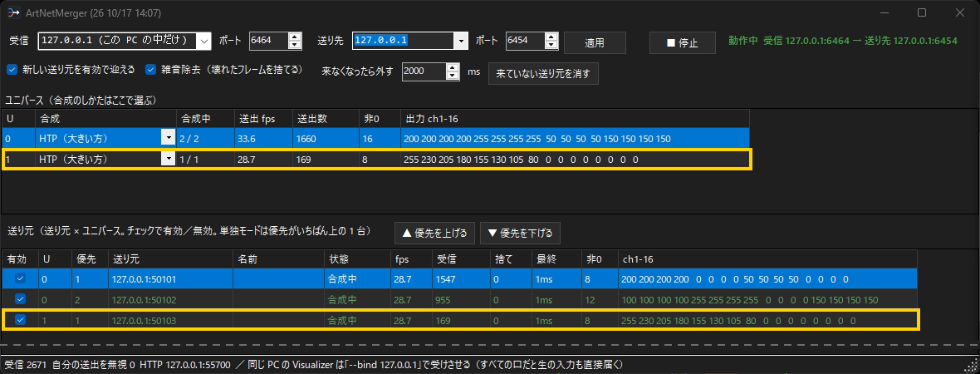Screen dimensions: 980x374
Task: Decrease receive port 6464 with down arrow
Action: [295, 46]
